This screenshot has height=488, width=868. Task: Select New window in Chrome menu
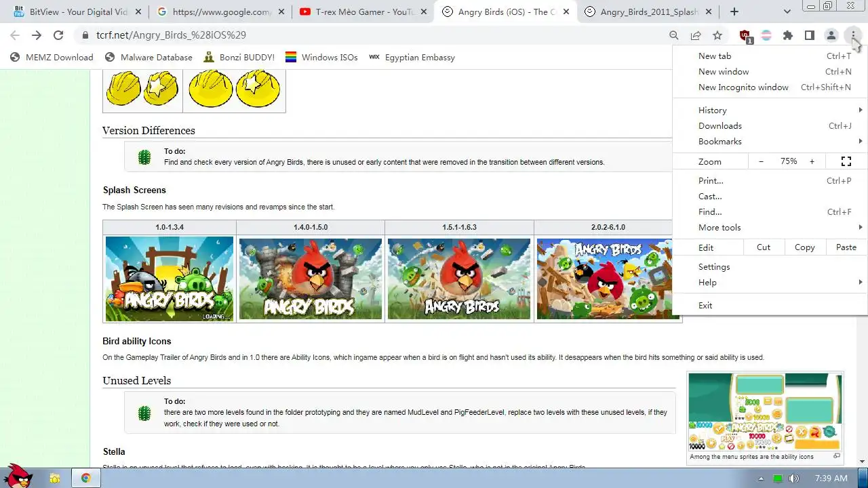(770, 72)
